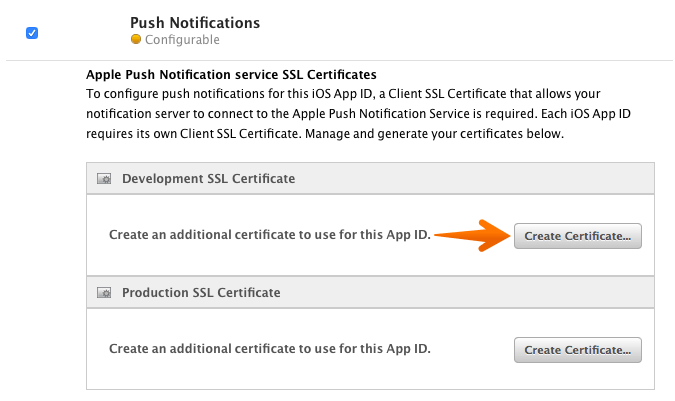Select the Development SSL Certificate header title
The height and width of the screenshot is (401, 675).
pyautogui.click(x=208, y=179)
